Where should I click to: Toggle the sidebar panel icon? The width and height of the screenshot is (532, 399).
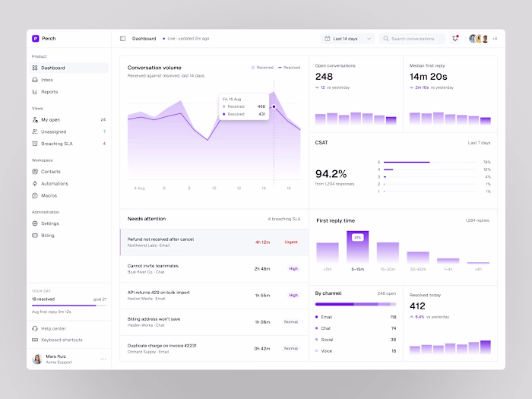(123, 39)
